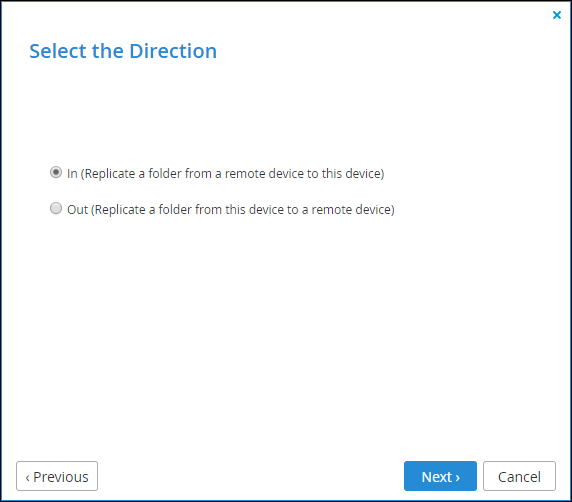Click the word "Next" in the blue button
This screenshot has width=572, height=502.
pos(437,477)
